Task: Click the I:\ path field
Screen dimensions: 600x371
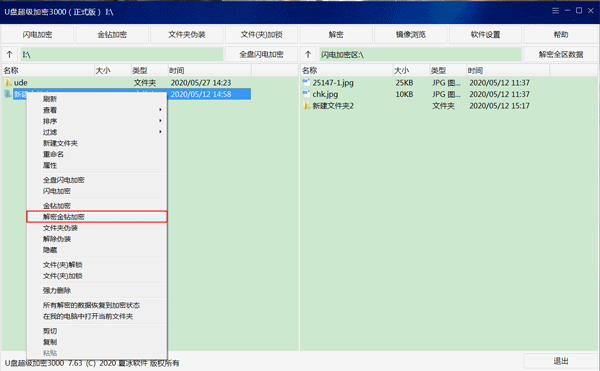Action: (122, 54)
